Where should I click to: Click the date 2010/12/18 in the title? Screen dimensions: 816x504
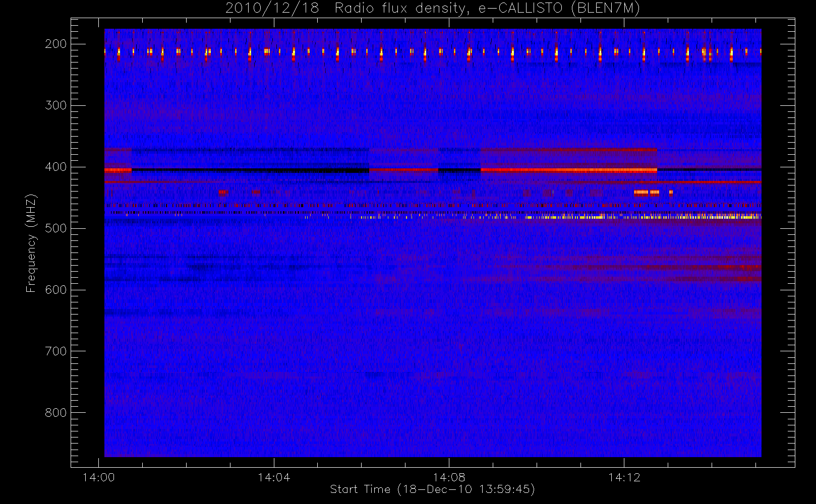pyautogui.click(x=272, y=9)
